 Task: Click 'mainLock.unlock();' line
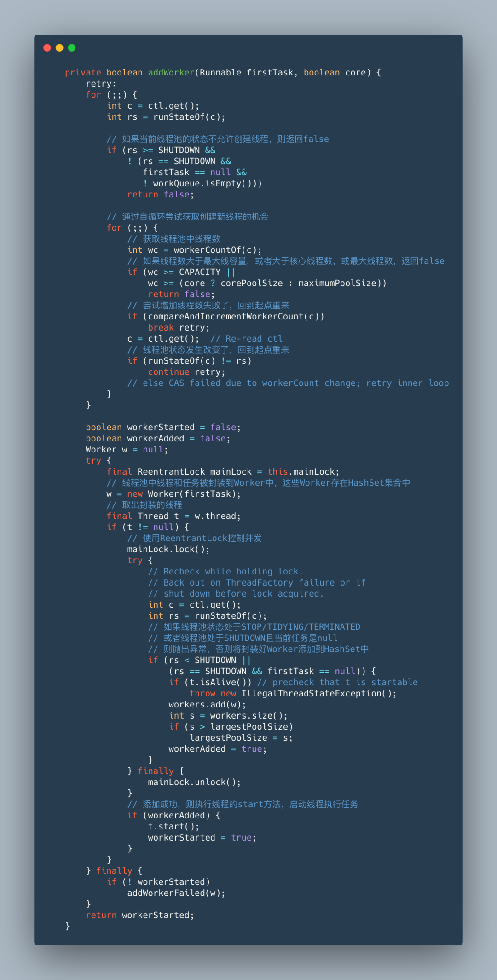[x=194, y=782]
